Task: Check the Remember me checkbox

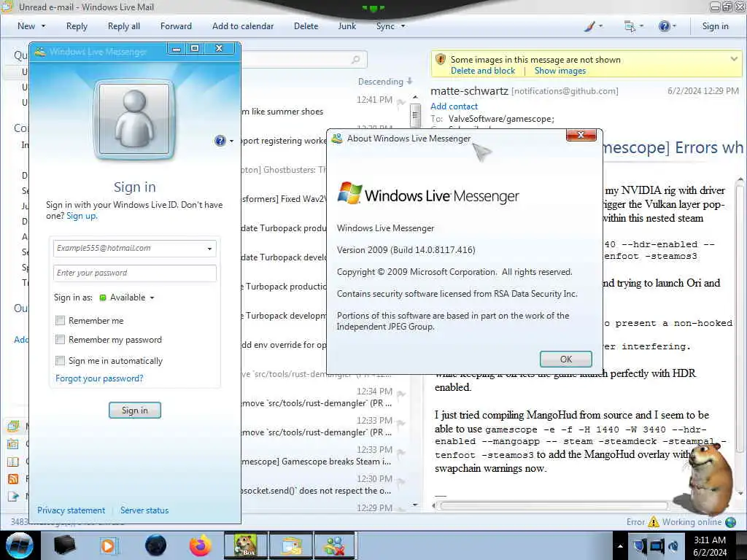Action: 60,321
